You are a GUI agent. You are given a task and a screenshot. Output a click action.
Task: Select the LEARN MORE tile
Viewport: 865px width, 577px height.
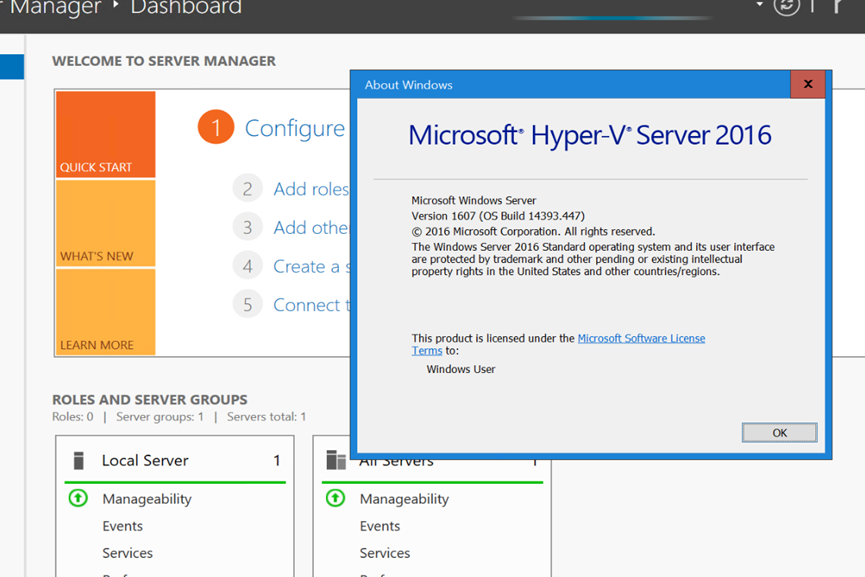pyautogui.click(x=105, y=312)
